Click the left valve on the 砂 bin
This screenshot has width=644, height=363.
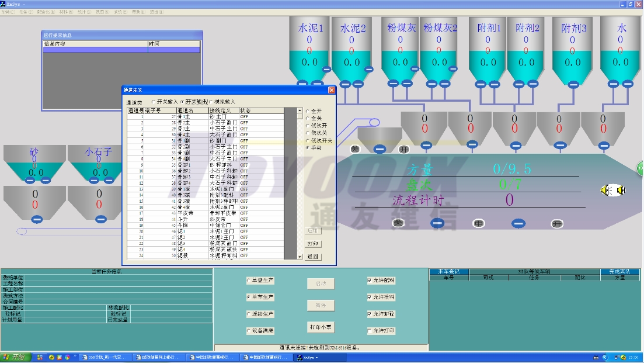[30, 180]
